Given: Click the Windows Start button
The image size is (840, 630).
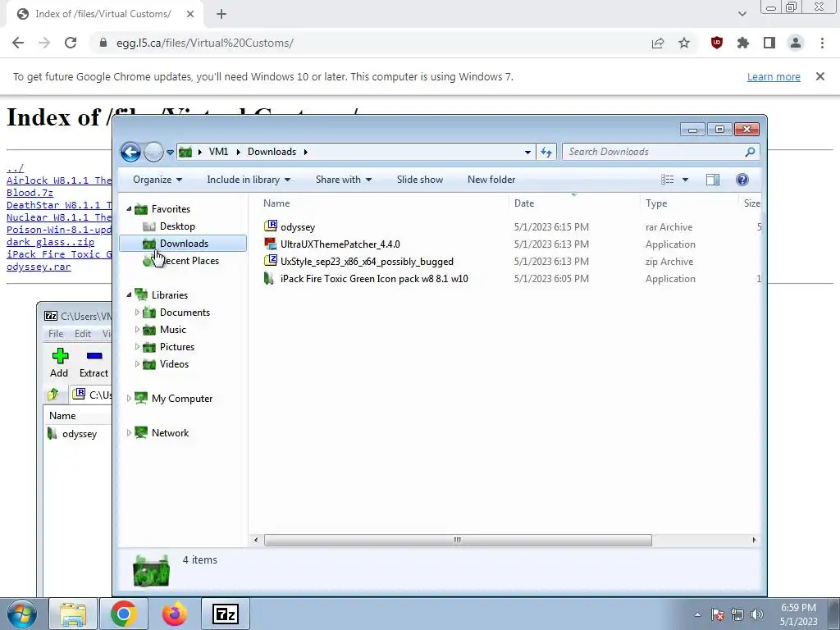Looking at the screenshot, I should point(22,614).
